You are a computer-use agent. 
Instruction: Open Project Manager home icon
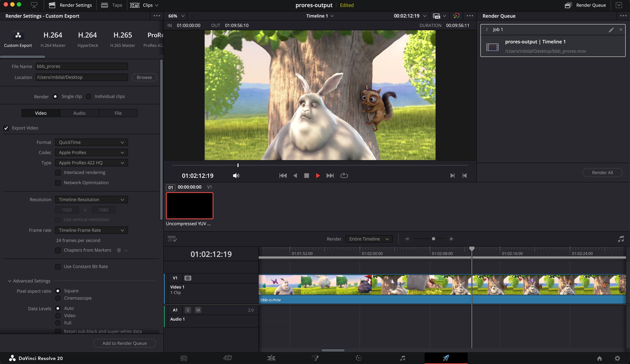click(600, 359)
